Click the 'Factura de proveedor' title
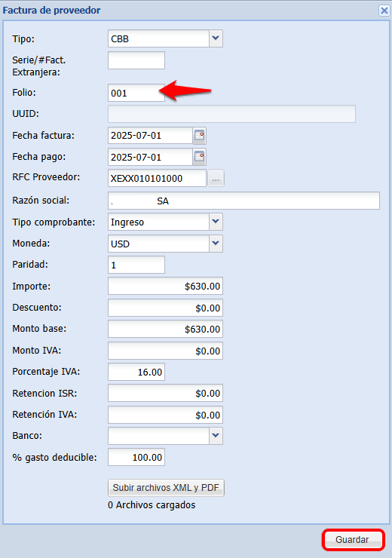Viewport: 392px width, 558px height. (x=51, y=11)
